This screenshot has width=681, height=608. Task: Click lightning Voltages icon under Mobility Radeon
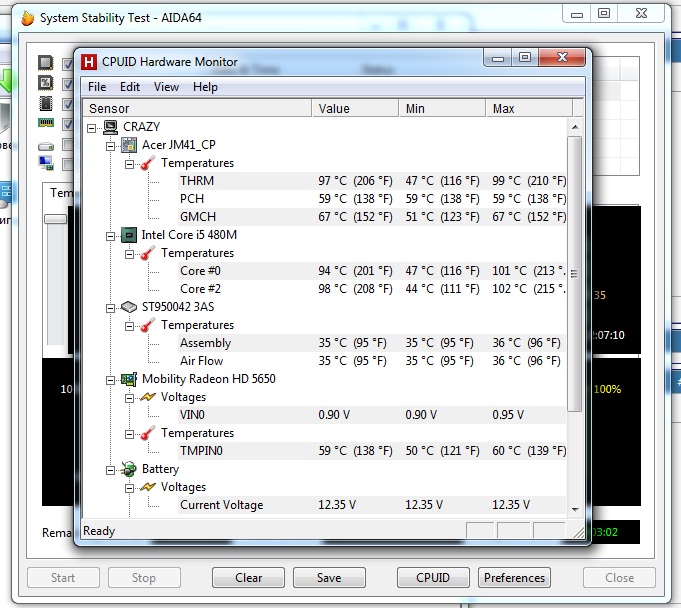coord(148,397)
